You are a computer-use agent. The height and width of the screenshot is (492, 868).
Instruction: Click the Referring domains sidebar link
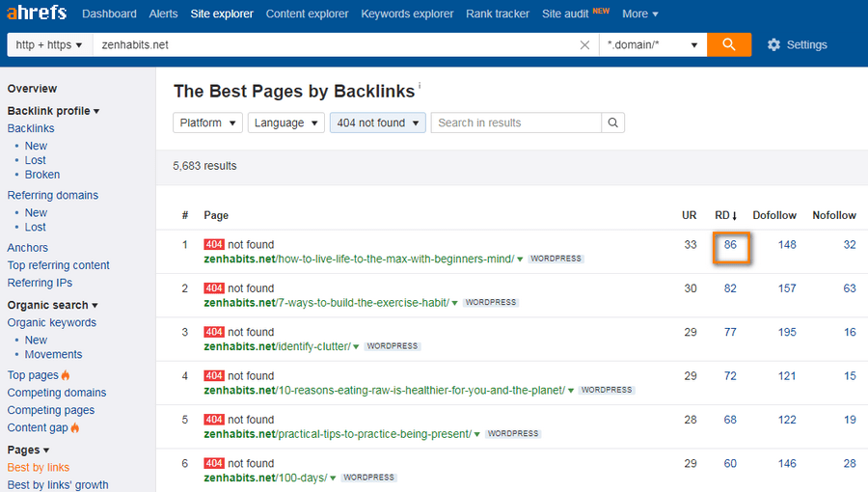point(53,196)
